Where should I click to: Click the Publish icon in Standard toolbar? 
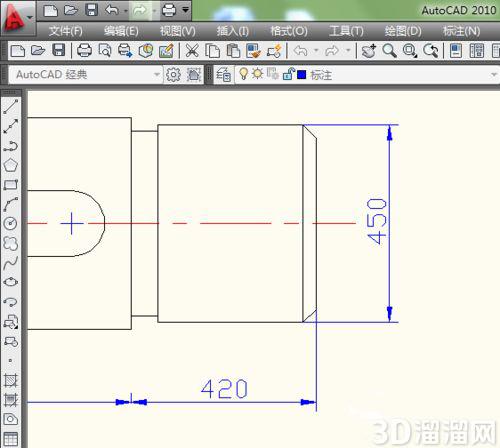125,51
